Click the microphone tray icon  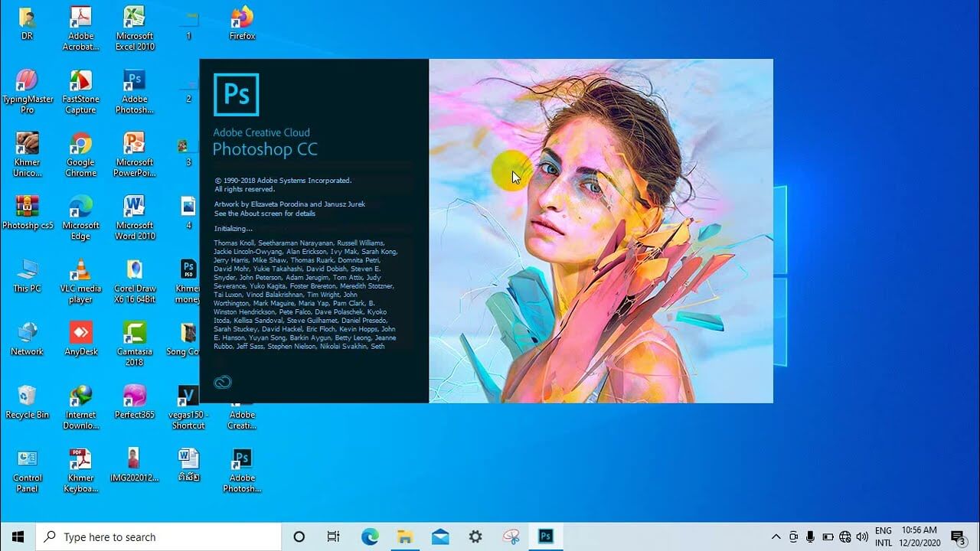tap(811, 536)
